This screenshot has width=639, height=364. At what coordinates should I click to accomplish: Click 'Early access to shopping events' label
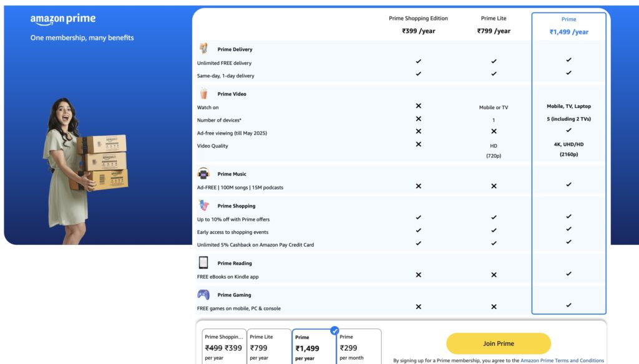coord(233,232)
